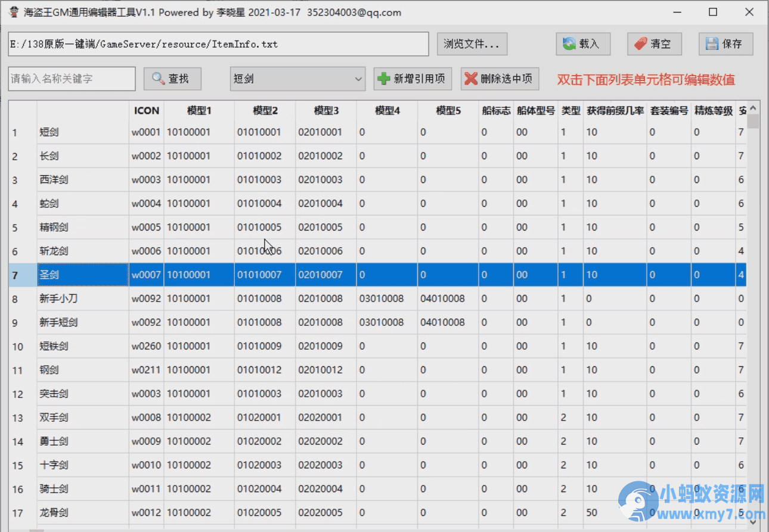Click the 载入 (load) button

pyautogui.click(x=583, y=43)
